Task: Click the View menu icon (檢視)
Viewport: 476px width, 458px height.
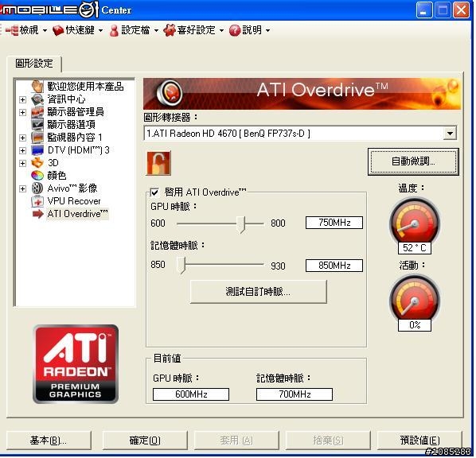Action: [12, 30]
